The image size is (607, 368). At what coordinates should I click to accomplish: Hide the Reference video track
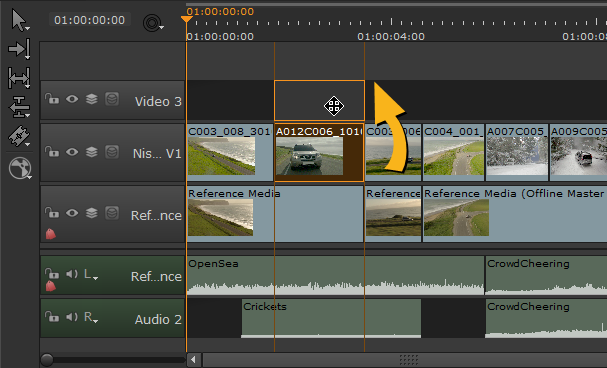point(72,213)
